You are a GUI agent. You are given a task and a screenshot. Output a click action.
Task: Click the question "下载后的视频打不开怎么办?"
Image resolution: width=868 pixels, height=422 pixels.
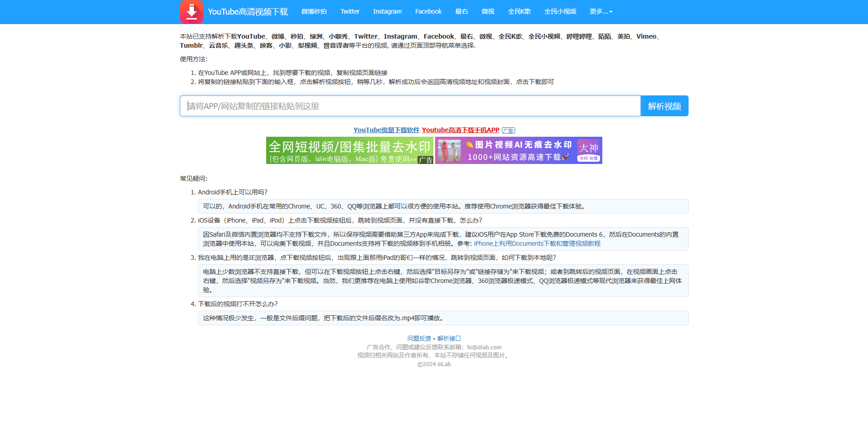tap(238, 304)
